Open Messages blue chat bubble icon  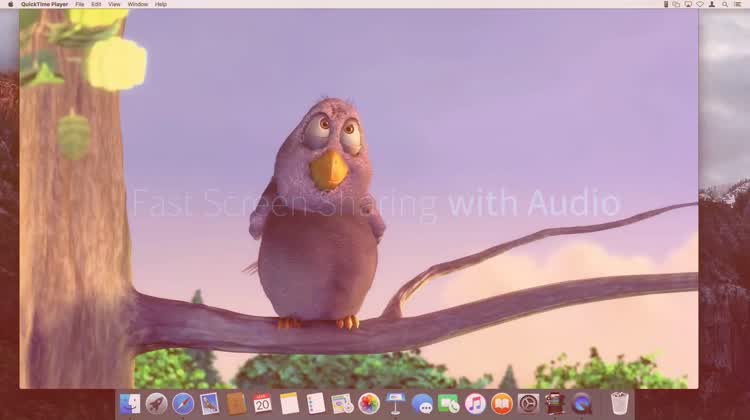(422, 404)
